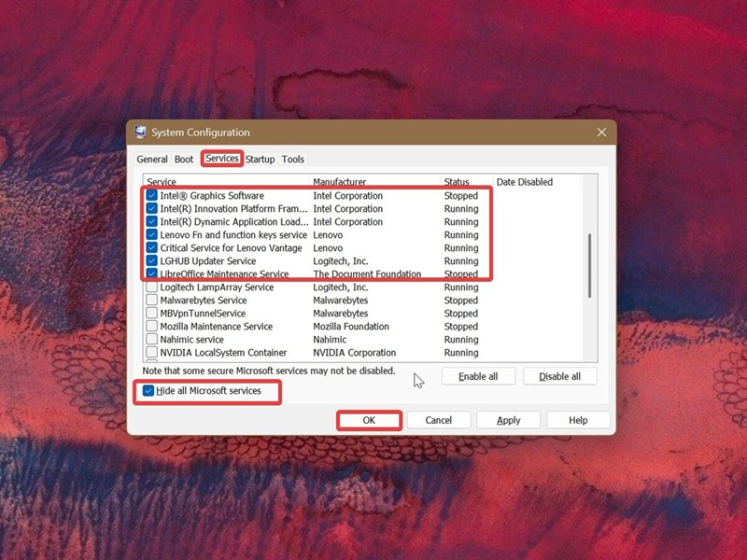The image size is (747, 560).
Task: Click Lenovo cell for Critical Service row
Action: pyautogui.click(x=328, y=247)
